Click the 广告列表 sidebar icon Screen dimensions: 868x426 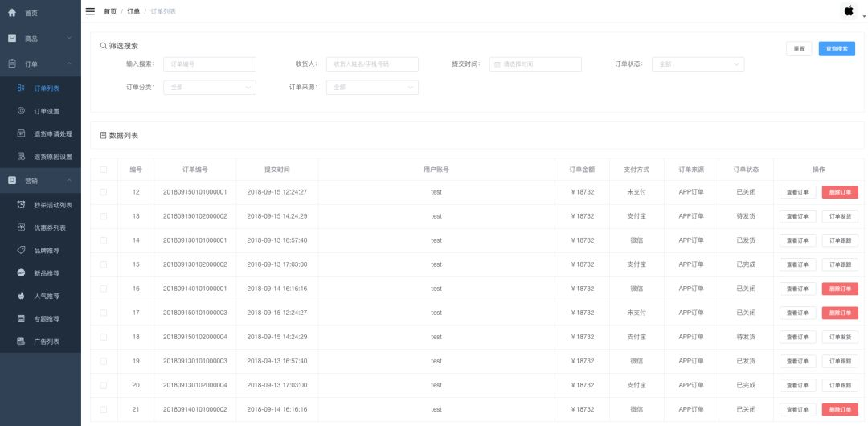[21, 342]
